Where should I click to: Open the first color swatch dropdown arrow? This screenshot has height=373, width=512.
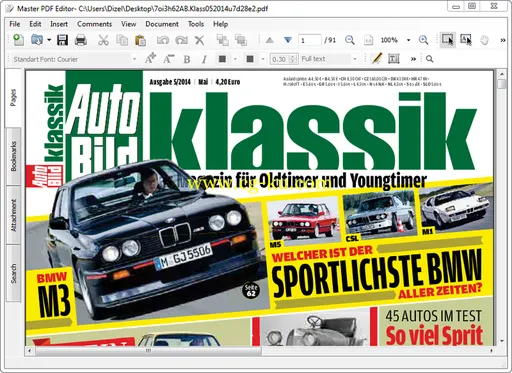(235, 59)
